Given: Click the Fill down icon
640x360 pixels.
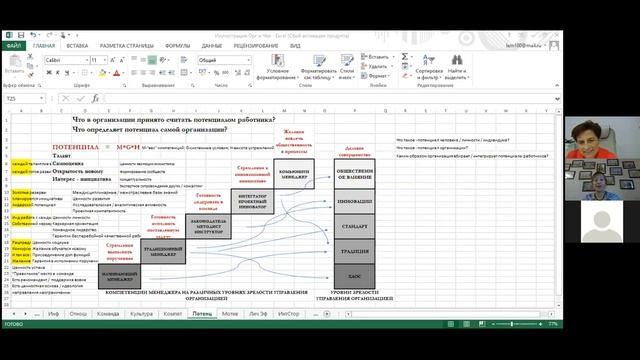Looking at the screenshot, I should click(405, 66).
